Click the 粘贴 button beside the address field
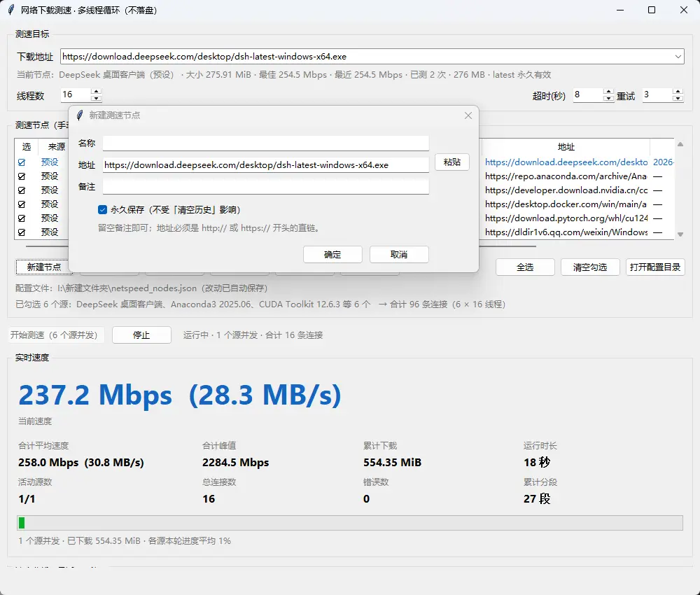Viewport: 700px width, 595px height. click(451, 162)
